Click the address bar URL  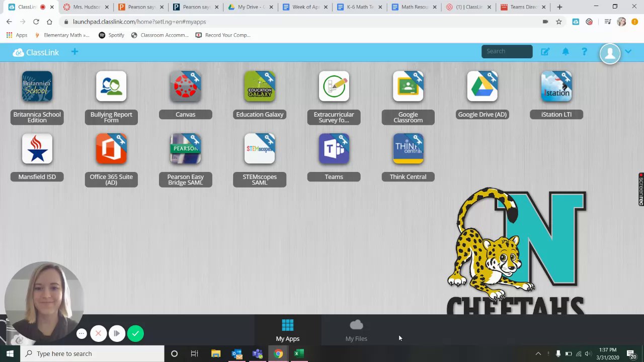[139, 22]
